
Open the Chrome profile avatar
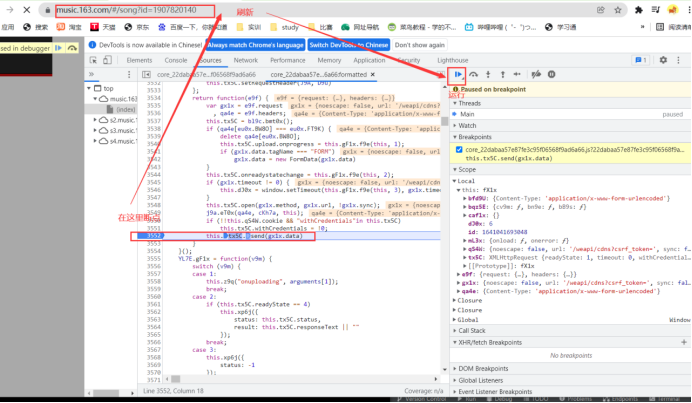pyautogui.click(x=673, y=10)
